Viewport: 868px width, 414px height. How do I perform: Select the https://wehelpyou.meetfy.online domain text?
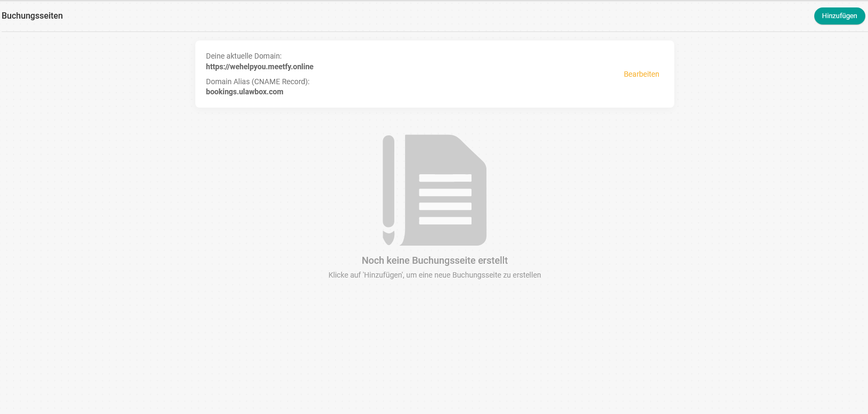click(x=260, y=67)
